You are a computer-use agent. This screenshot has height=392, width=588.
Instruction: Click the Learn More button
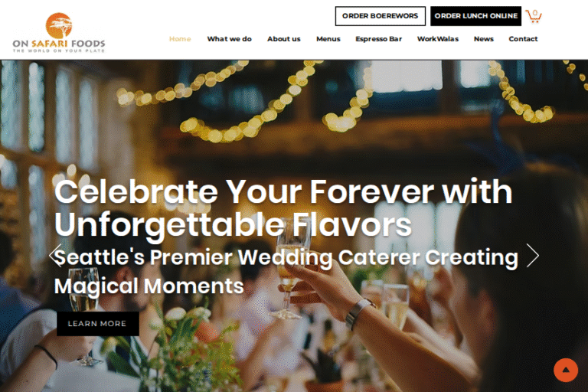pyautogui.click(x=97, y=324)
